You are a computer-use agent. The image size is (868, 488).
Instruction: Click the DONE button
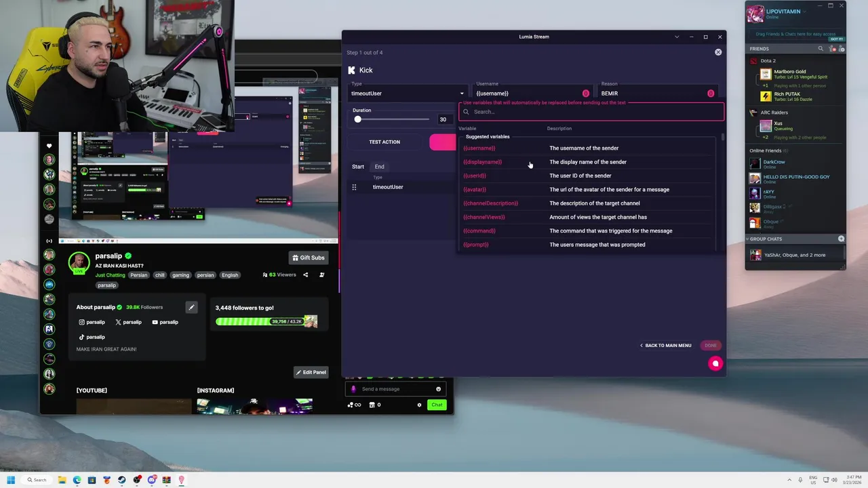click(x=711, y=346)
